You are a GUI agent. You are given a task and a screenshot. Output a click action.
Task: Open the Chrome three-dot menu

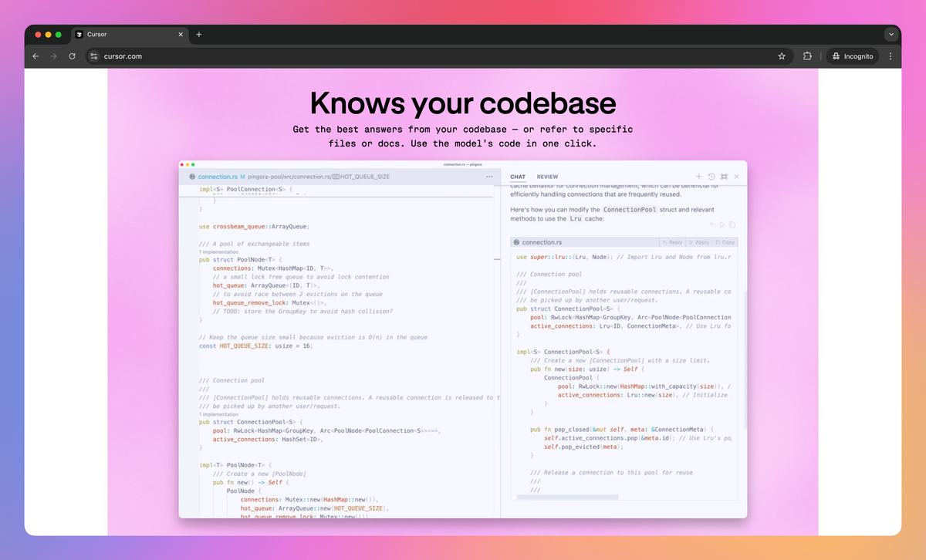[x=891, y=56]
